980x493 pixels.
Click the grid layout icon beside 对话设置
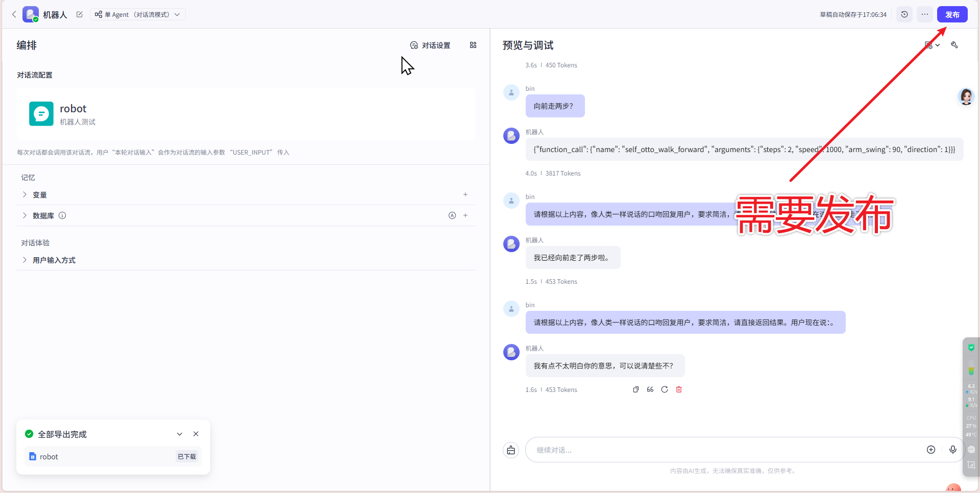(x=473, y=45)
